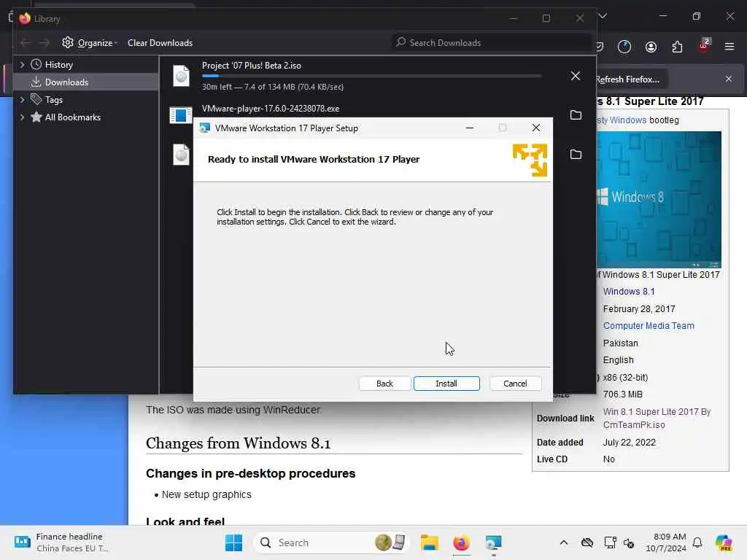Open Firefox Extensions puzzle icon

(x=677, y=47)
